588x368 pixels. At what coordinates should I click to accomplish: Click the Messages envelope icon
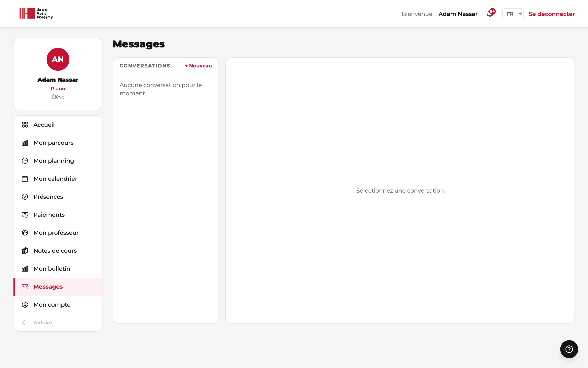pos(25,287)
